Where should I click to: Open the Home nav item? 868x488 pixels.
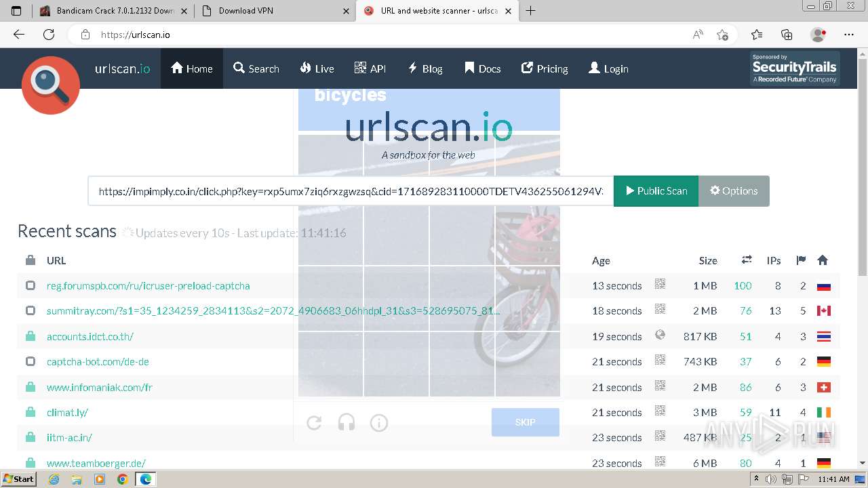tap(192, 68)
